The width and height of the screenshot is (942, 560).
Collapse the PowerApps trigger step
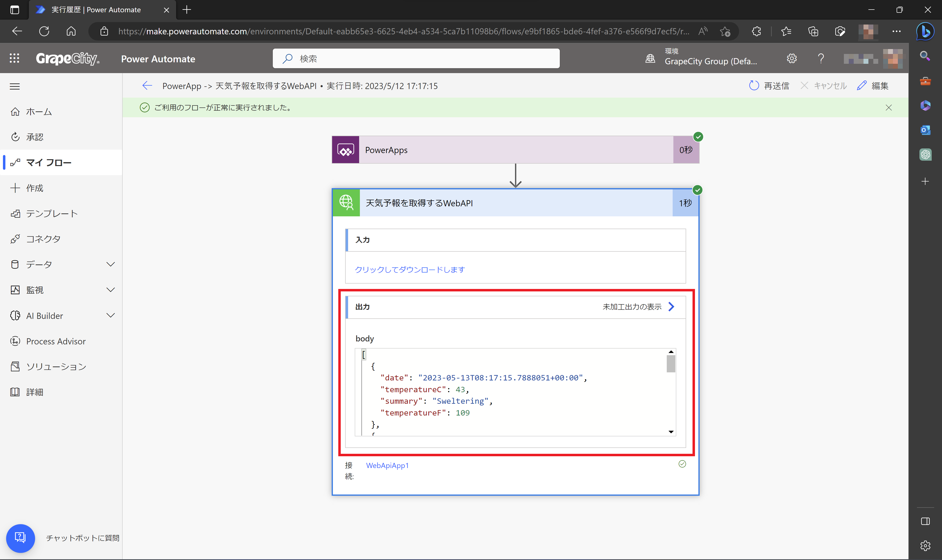point(516,150)
